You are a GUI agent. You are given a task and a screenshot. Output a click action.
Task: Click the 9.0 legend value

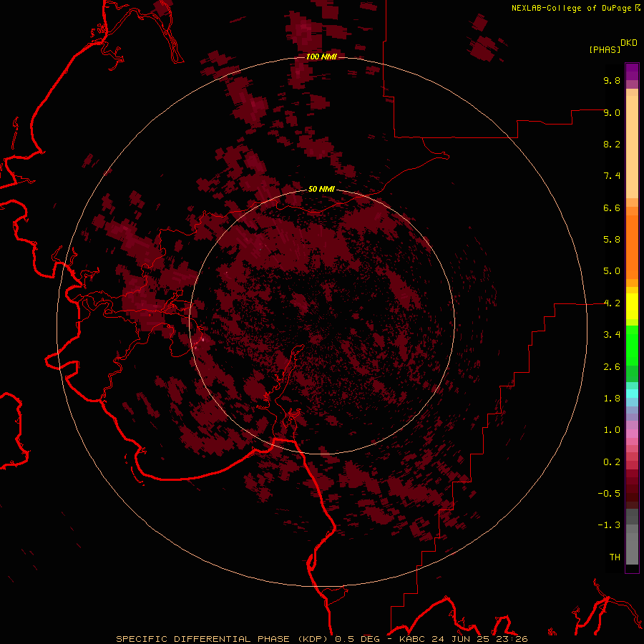[x=612, y=112]
